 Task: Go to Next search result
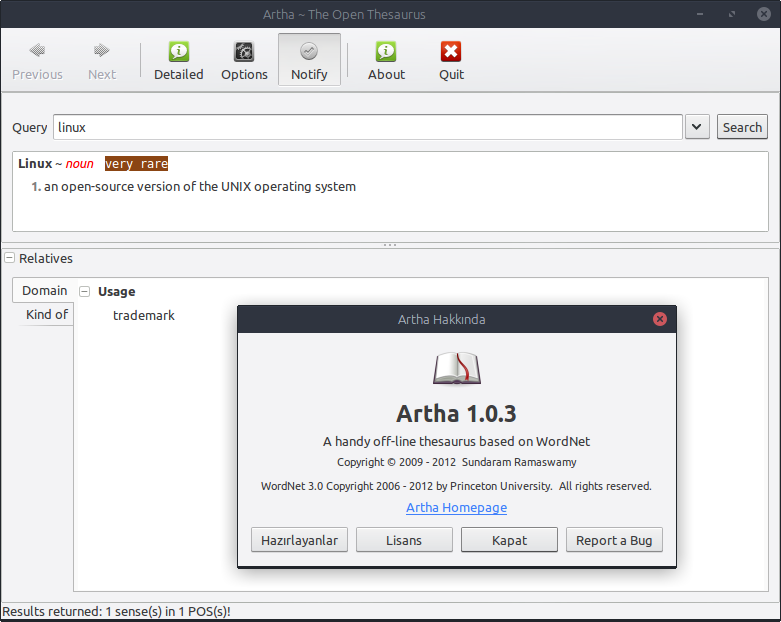102,60
